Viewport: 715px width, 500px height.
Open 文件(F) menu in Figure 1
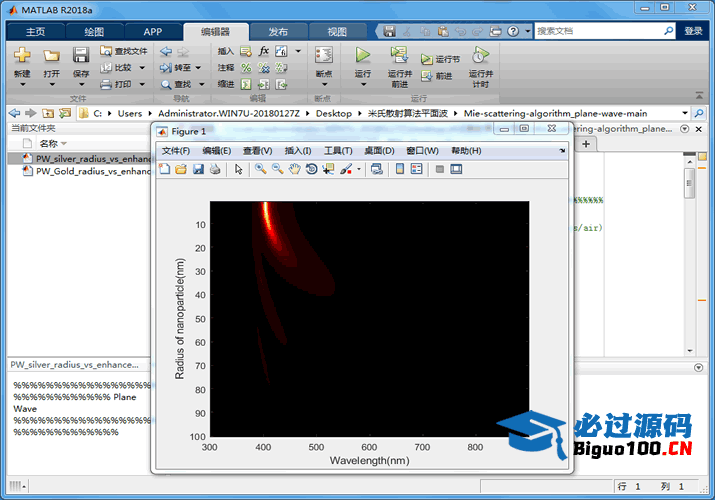tap(176, 151)
